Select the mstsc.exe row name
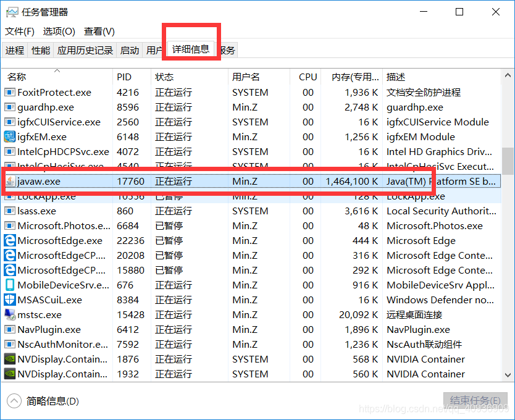 [x=40, y=314]
